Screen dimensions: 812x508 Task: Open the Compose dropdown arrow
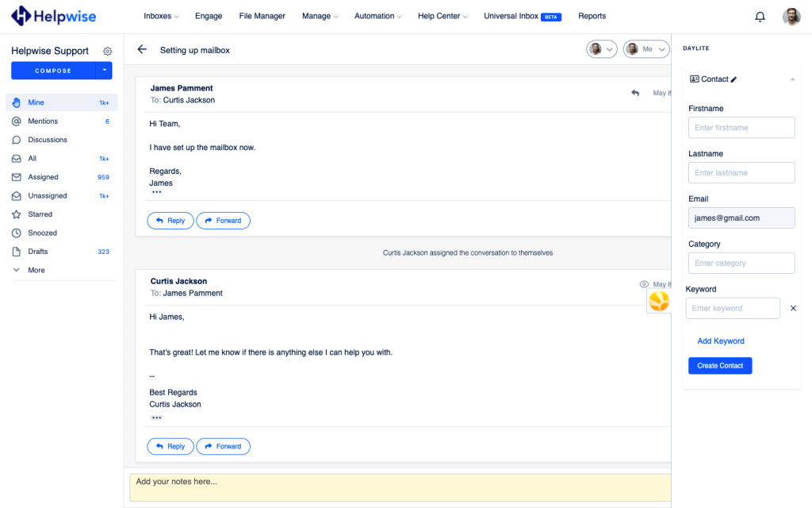[104, 71]
